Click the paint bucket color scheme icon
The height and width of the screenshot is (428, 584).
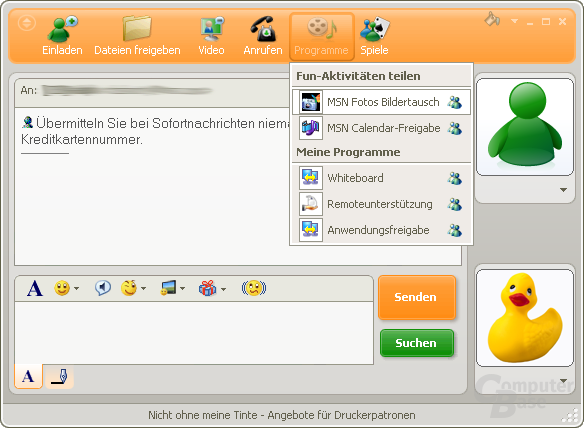click(x=492, y=19)
